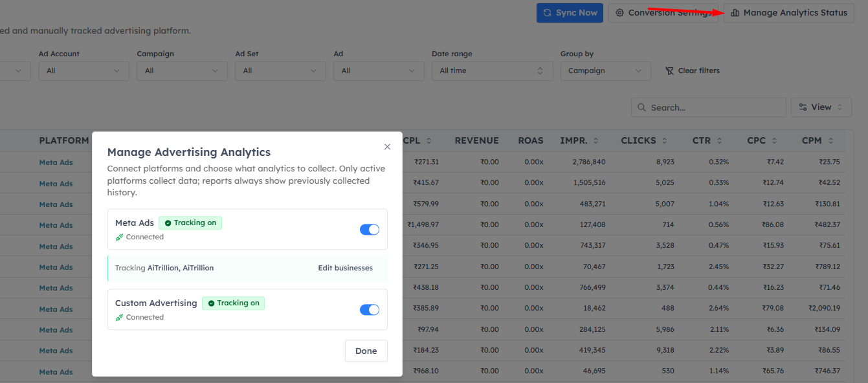This screenshot has height=383, width=868.
Task: Open the Ad Account dropdown
Action: (83, 71)
